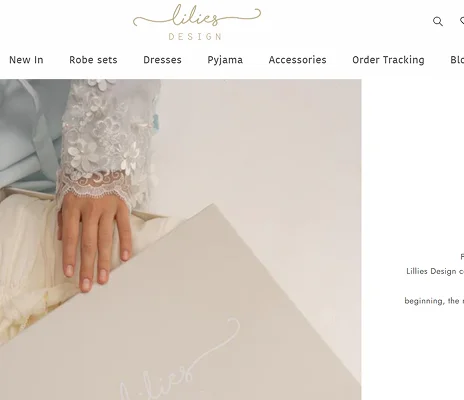This screenshot has height=400, width=464.
Task: Click the 'Lillies Design' paragraph text
Action: (435, 271)
